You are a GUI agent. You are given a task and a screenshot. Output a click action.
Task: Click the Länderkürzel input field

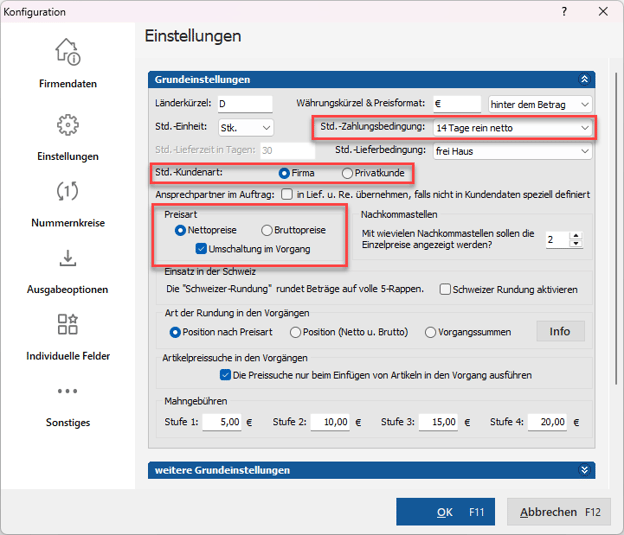tap(245, 104)
